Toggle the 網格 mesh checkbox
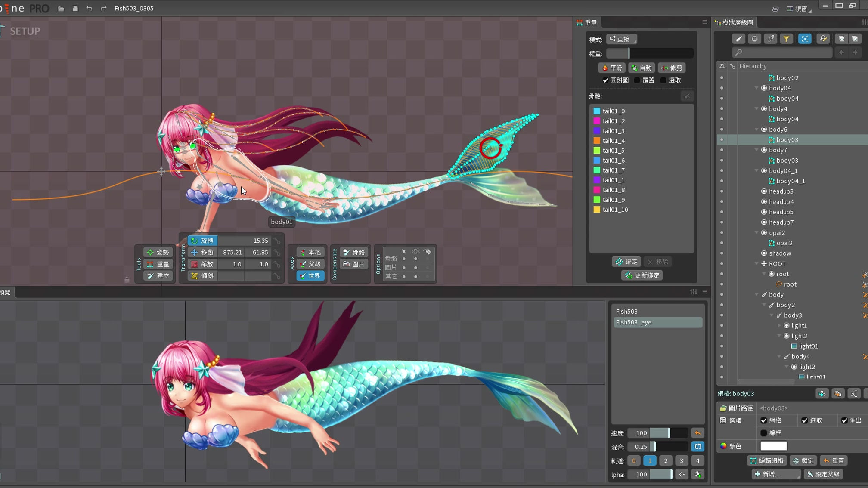Viewport: 868px width, 488px height. click(x=764, y=420)
